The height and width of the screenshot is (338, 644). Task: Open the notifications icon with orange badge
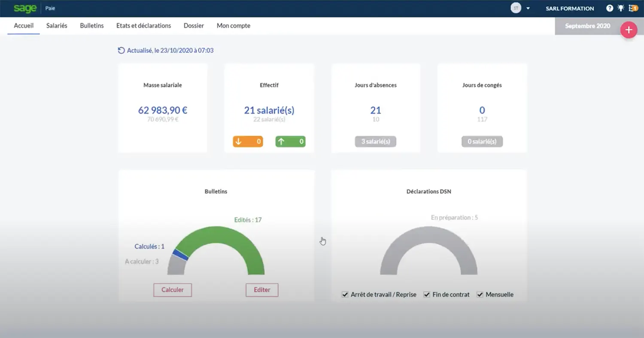pos(633,8)
